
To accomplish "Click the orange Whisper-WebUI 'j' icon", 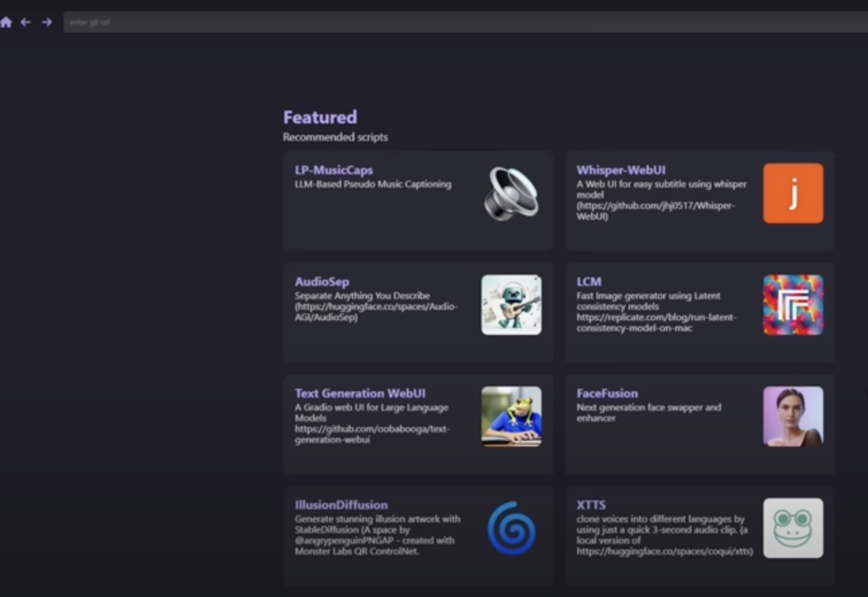I will (793, 193).
